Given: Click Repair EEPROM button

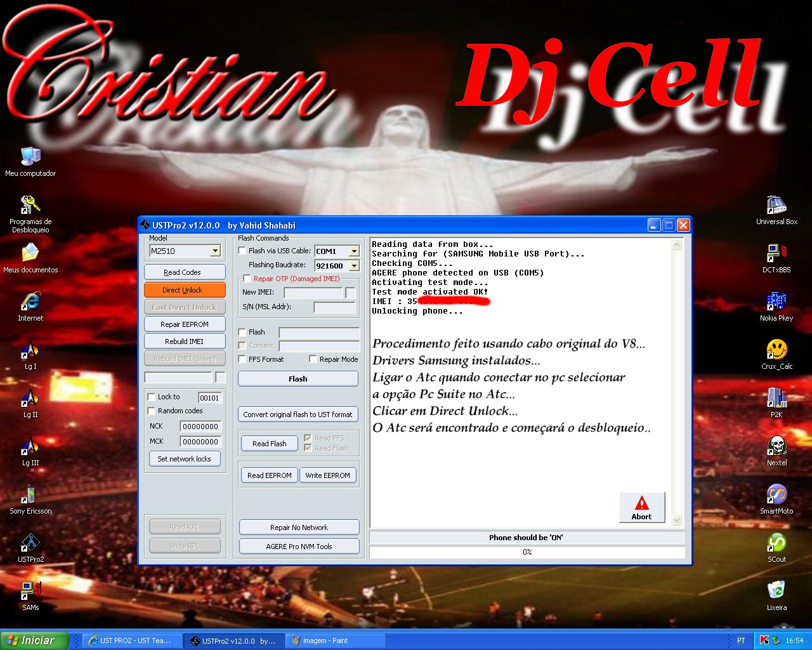Looking at the screenshot, I should click(185, 324).
